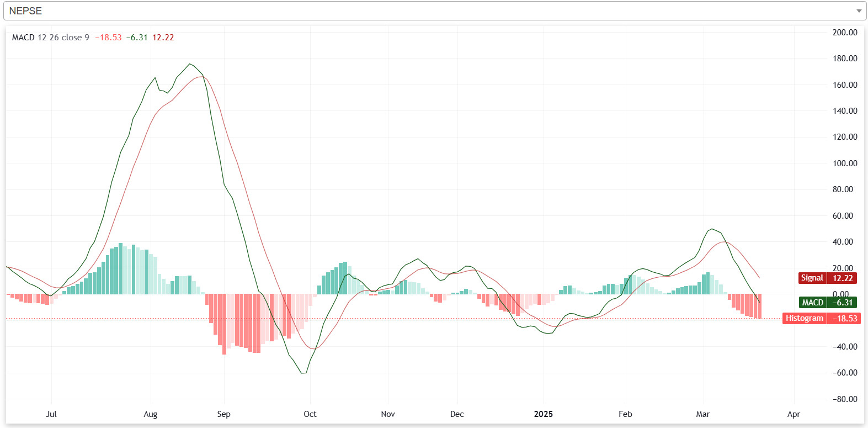The width and height of the screenshot is (868, 428).
Task: Click the arrow on the NEPSE selector
Action: point(859,11)
